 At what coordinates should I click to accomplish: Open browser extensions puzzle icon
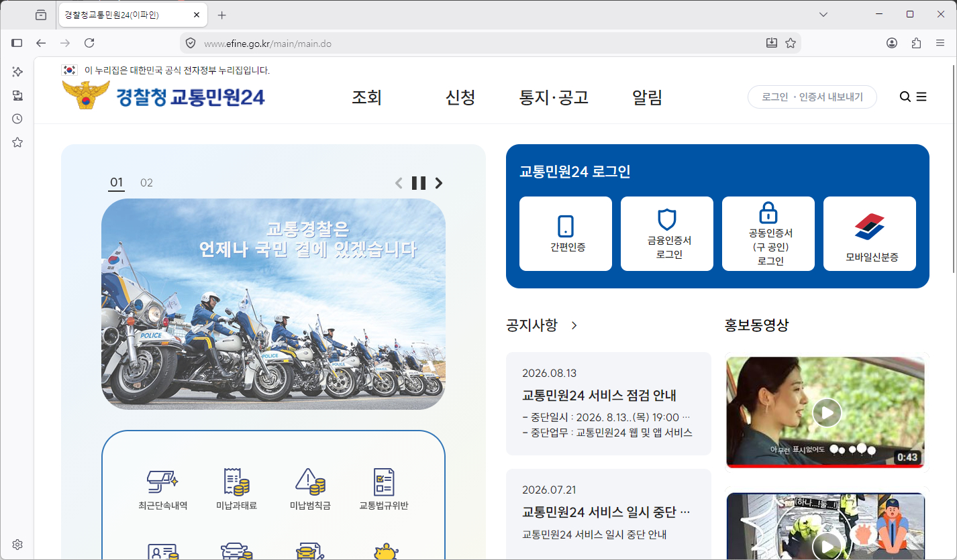point(916,43)
